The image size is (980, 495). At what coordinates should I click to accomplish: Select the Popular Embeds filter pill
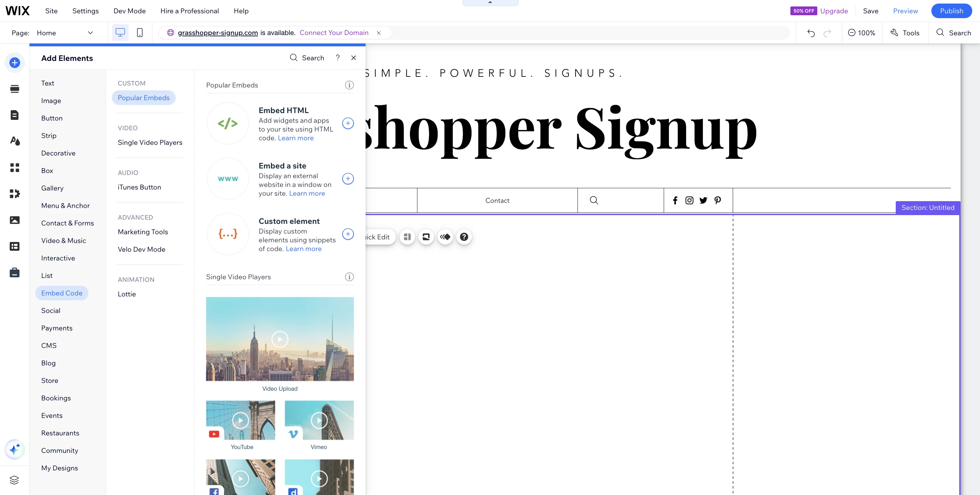click(144, 98)
